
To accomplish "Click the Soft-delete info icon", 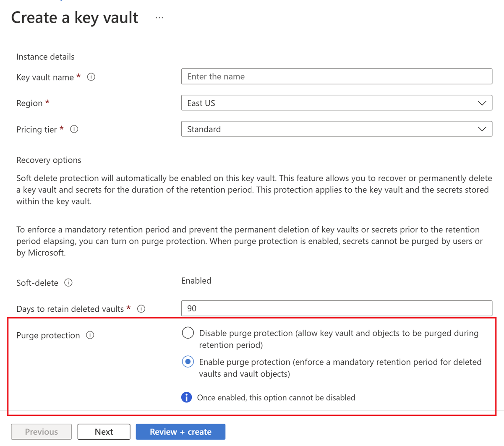I will point(68,283).
